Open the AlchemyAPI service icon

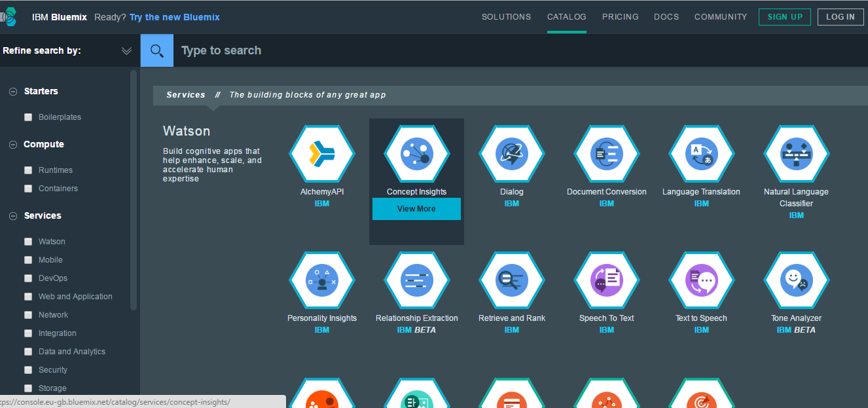point(322,154)
